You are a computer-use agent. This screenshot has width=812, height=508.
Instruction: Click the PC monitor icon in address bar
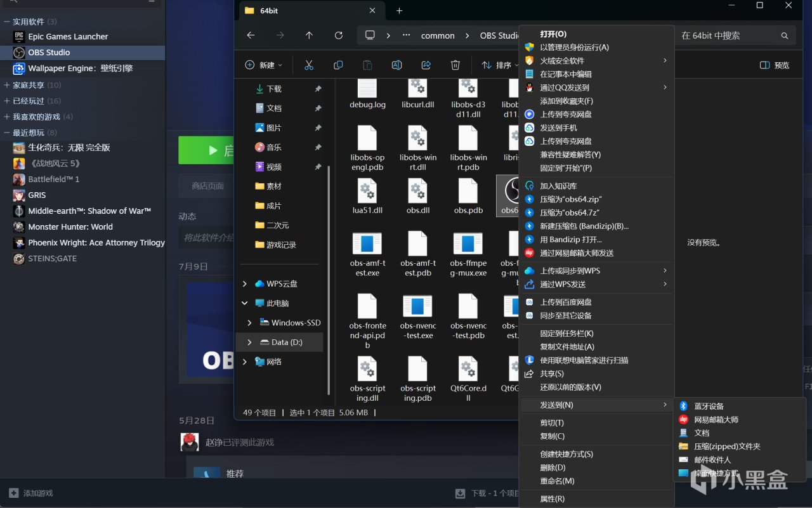pyautogui.click(x=370, y=36)
